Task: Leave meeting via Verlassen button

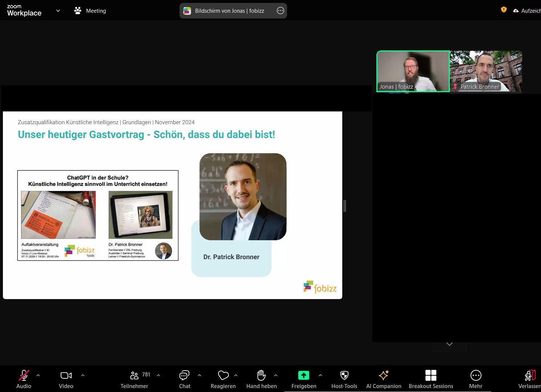Action: coord(530,379)
